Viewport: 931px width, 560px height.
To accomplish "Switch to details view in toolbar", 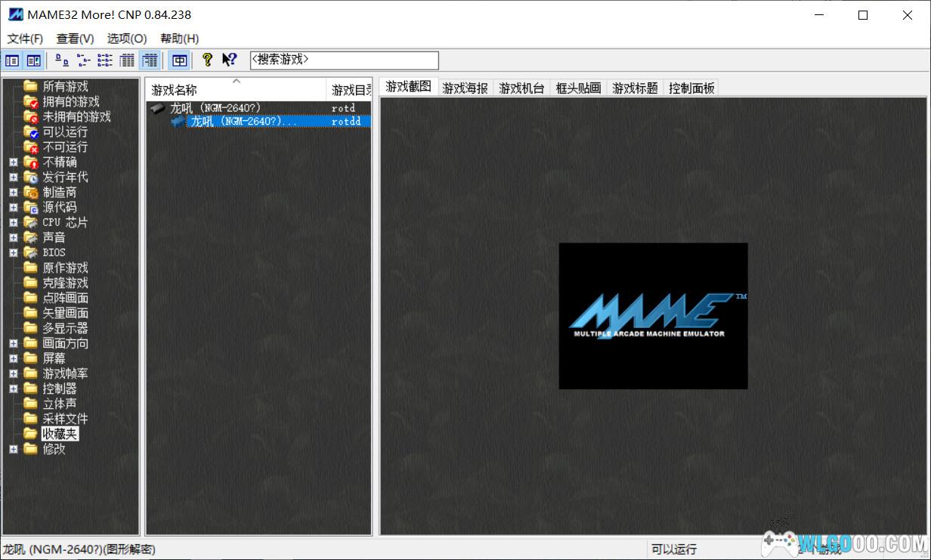I will [x=127, y=60].
